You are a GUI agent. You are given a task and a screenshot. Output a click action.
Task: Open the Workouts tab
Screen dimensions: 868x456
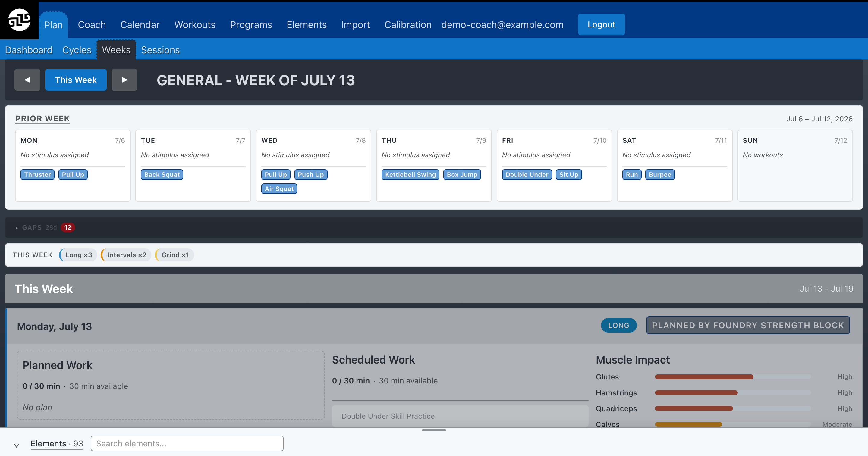pyautogui.click(x=195, y=25)
